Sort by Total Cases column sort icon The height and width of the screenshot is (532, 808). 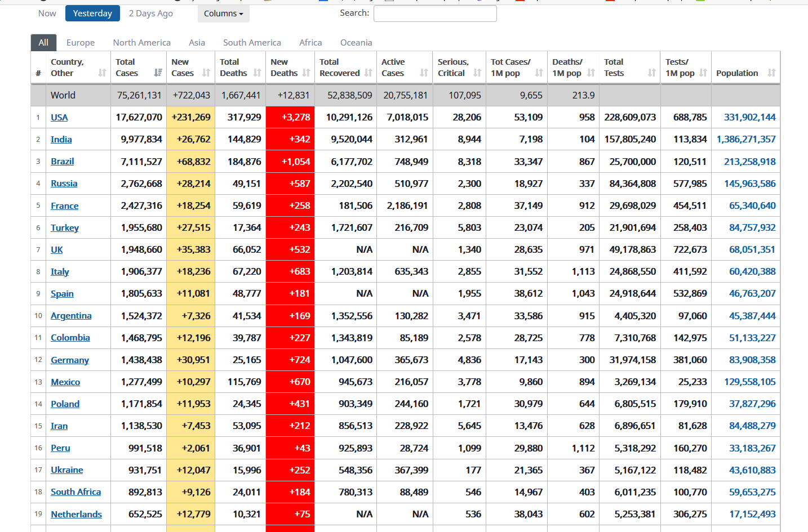(x=158, y=73)
